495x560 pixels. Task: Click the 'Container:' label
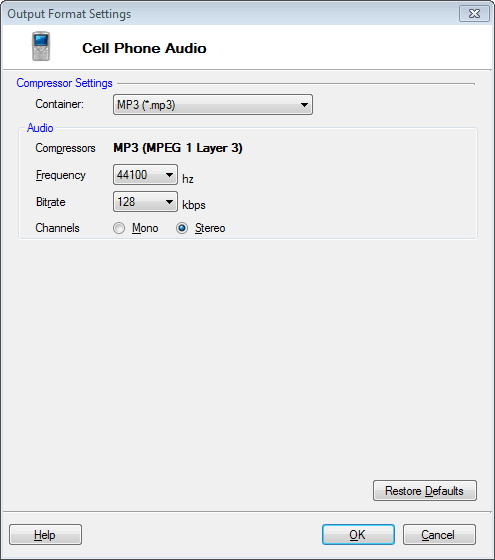coord(59,104)
